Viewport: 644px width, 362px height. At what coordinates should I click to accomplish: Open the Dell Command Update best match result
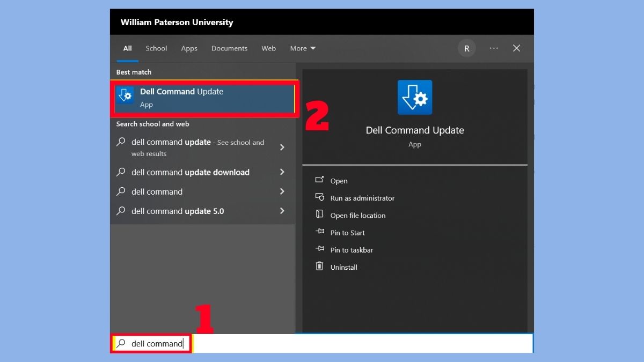click(x=203, y=98)
